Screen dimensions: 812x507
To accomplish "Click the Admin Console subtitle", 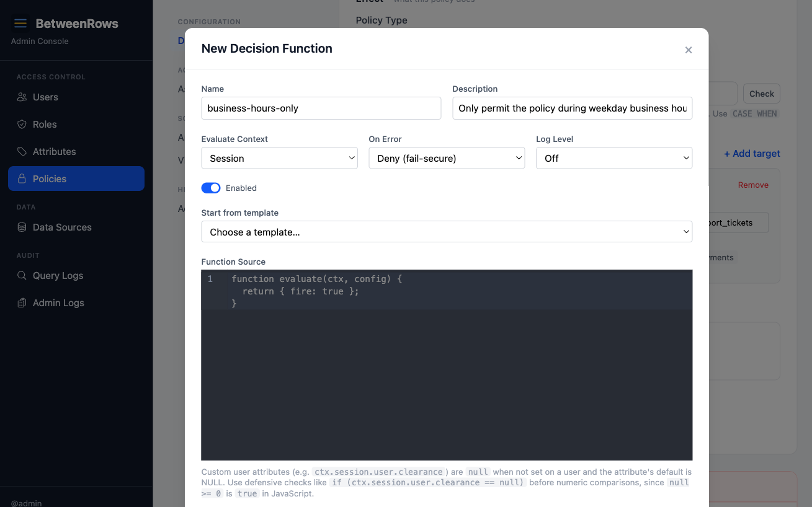I will [40, 41].
